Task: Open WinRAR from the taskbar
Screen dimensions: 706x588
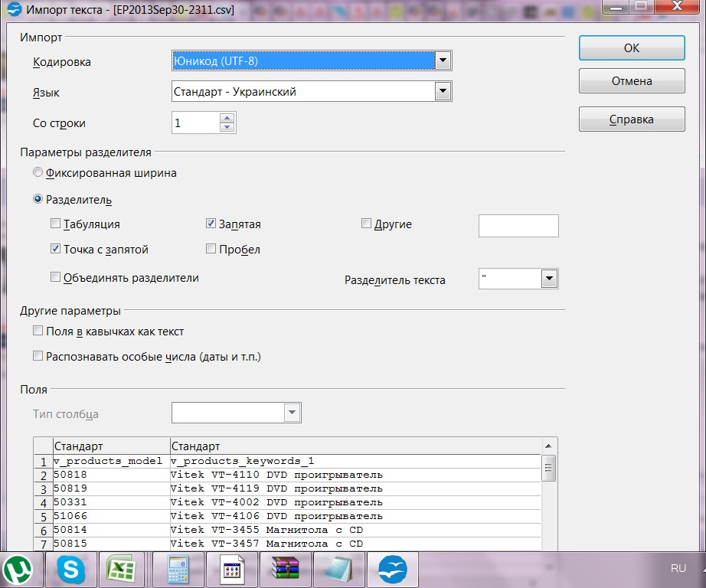Action: (x=286, y=569)
